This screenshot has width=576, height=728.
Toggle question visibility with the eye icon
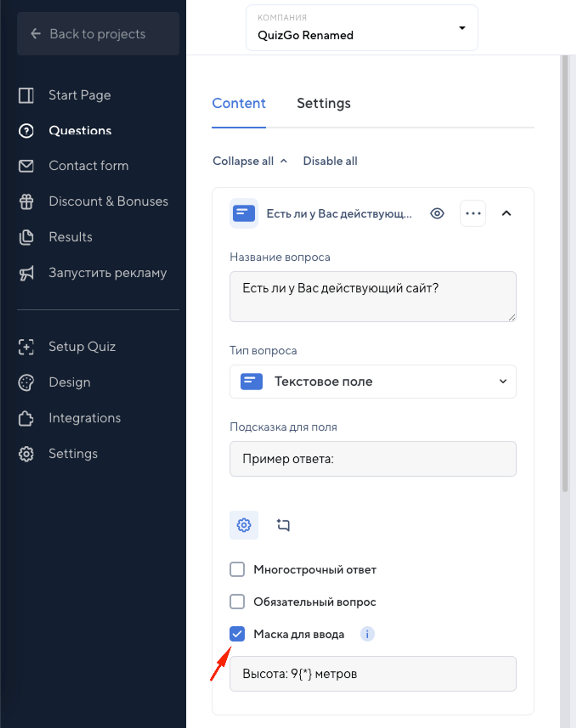(x=437, y=213)
